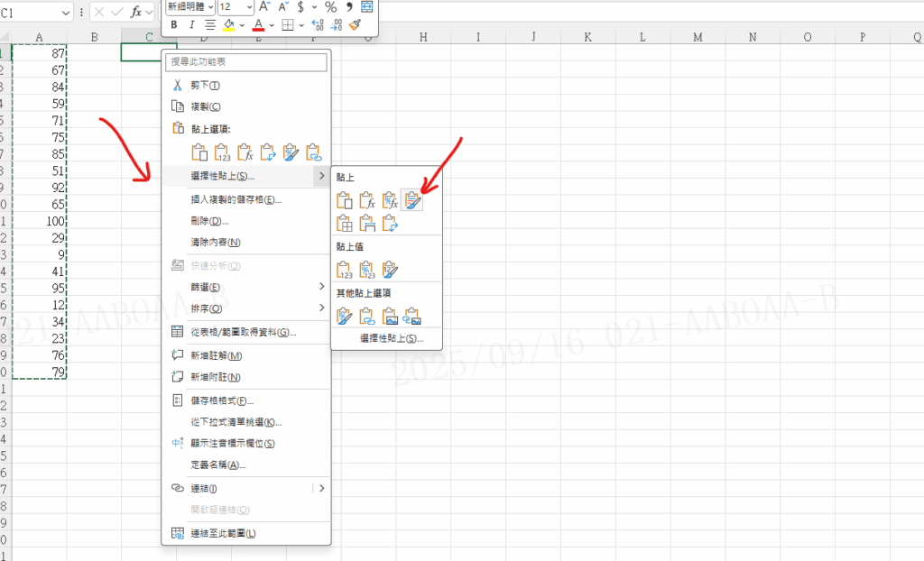Screen dimensions: 924x561
Task: Click the 搜尋此功能表 menu search box
Action: point(246,62)
